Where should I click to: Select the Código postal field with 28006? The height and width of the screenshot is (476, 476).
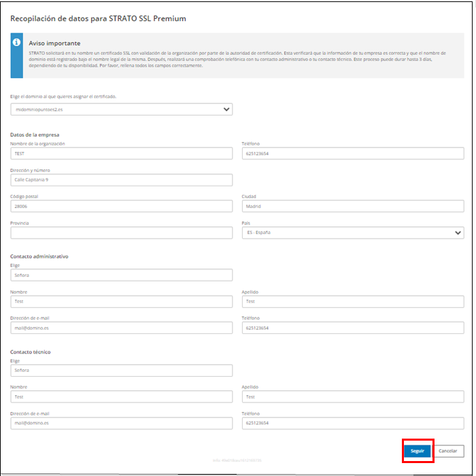click(122, 206)
